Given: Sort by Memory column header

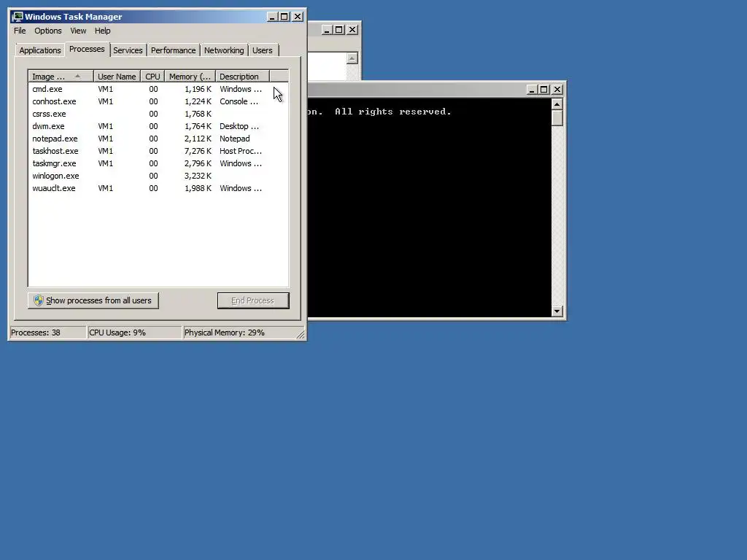Looking at the screenshot, I should click(190, 77).
